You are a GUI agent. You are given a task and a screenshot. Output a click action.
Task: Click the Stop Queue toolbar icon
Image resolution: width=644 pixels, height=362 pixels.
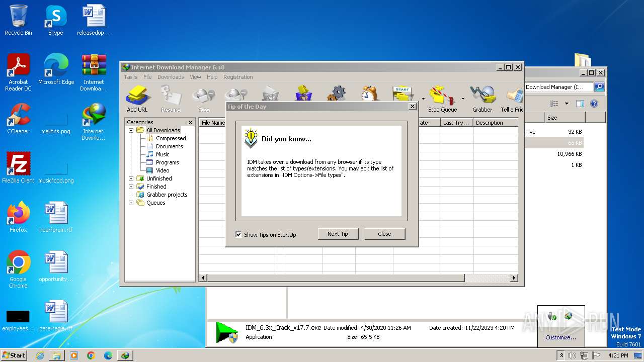[442, 99]
